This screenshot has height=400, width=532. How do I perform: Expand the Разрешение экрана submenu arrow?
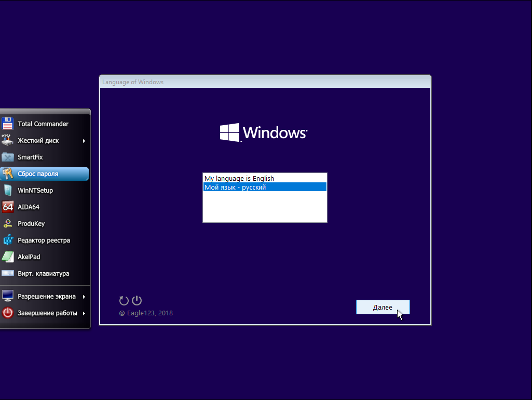coord(84,297)
